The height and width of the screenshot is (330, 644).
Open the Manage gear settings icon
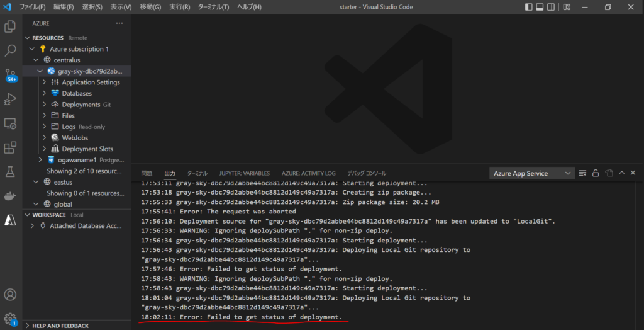click(10, 318)
